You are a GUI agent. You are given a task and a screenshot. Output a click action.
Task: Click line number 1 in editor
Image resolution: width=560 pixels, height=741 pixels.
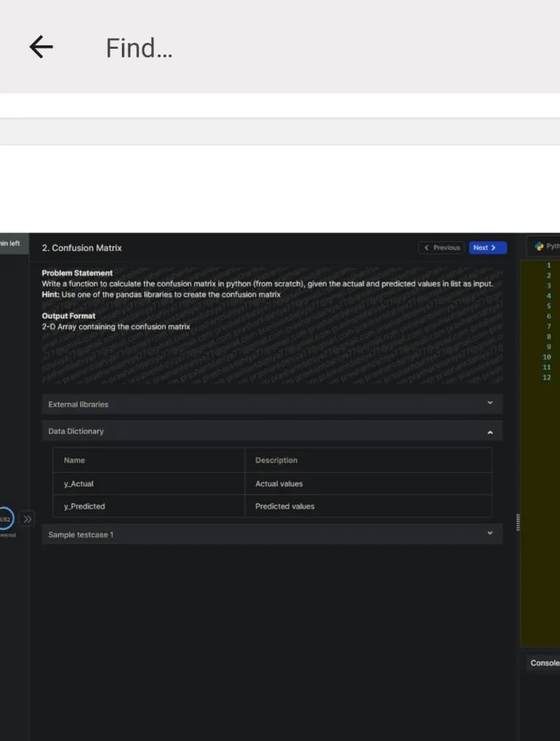click(548, 265)
